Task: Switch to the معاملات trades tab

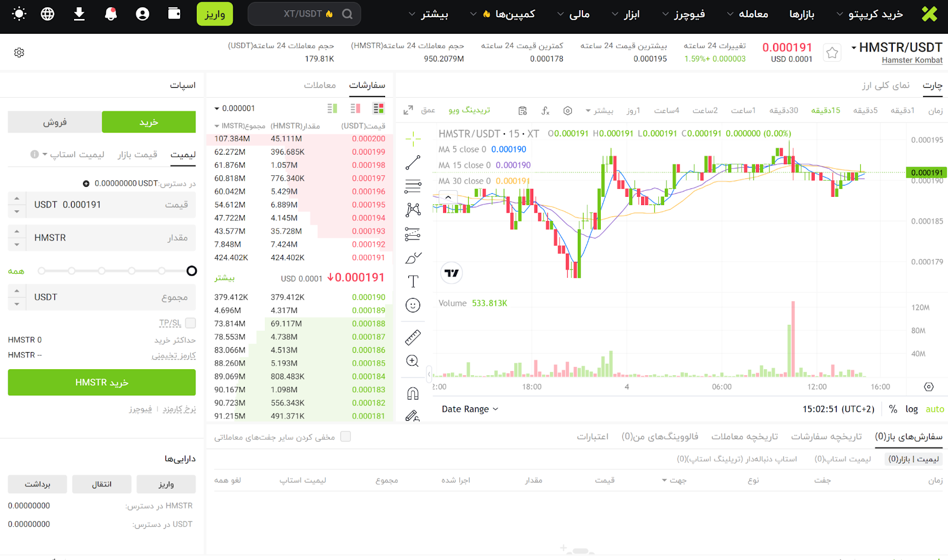Action: (x=320, y=85)
